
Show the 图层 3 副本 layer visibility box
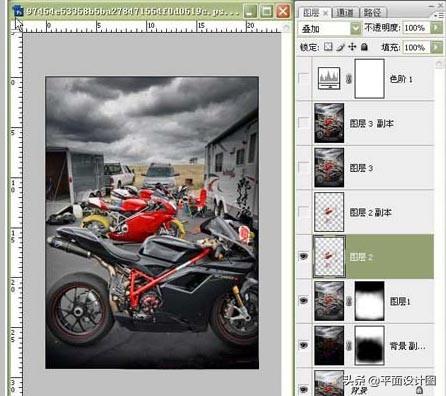pos(303,123)
